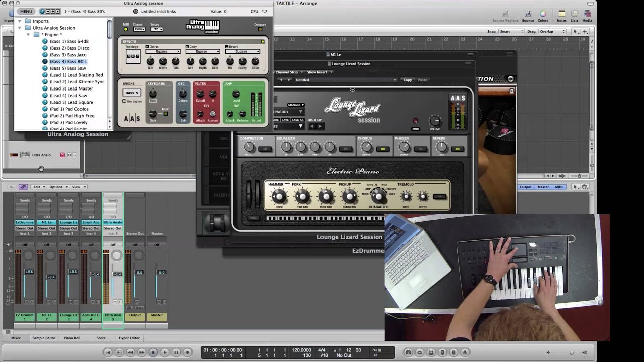Click the Go to Beginning transport button
The height and width of the screenshot is (362, 644).
[x=108, y=353]
